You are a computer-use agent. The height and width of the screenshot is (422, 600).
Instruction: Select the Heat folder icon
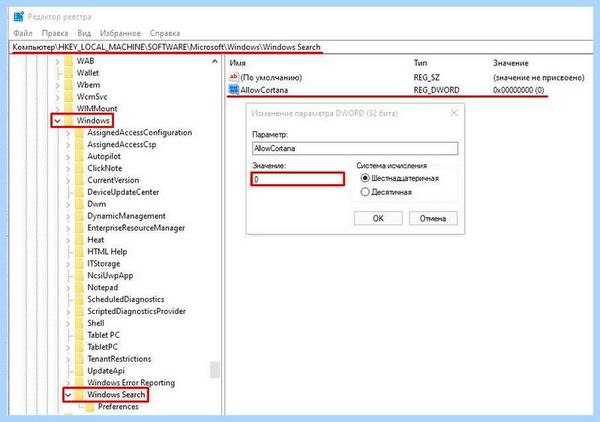pyautogui.click(x=79, y=240)
